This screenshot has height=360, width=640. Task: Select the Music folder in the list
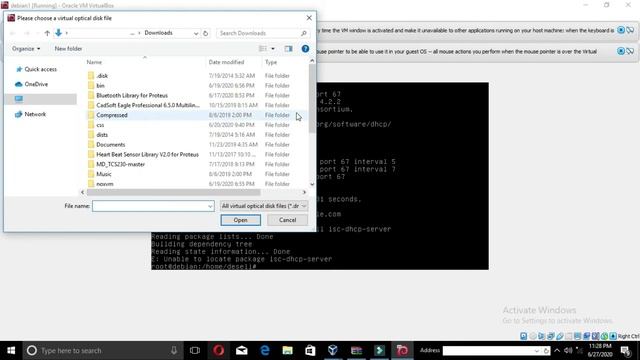[104, 174]
